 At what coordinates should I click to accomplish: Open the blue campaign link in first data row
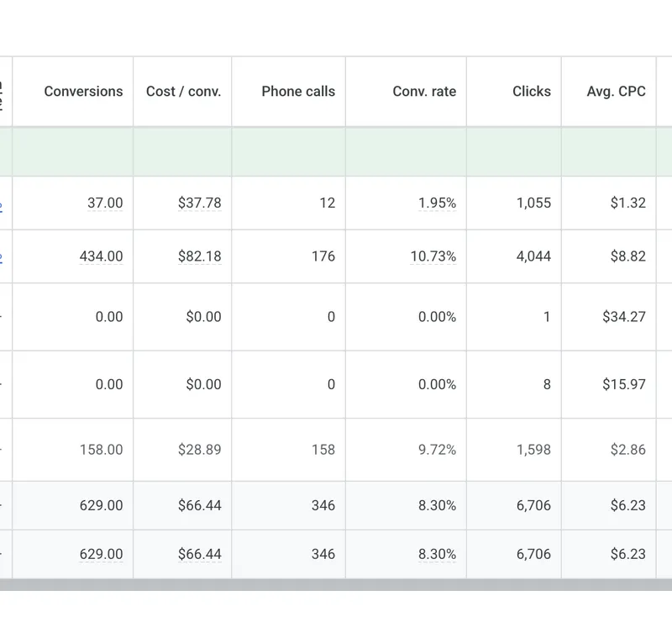(x=3, y=203)
